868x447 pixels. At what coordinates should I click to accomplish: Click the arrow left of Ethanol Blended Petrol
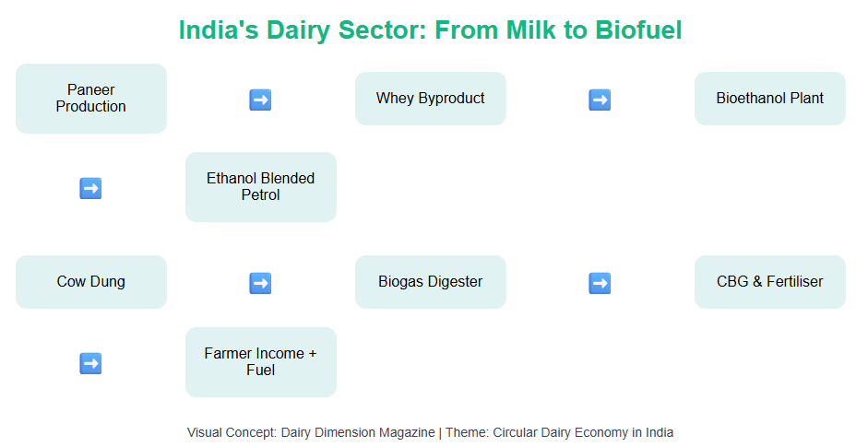pos(90,188)
